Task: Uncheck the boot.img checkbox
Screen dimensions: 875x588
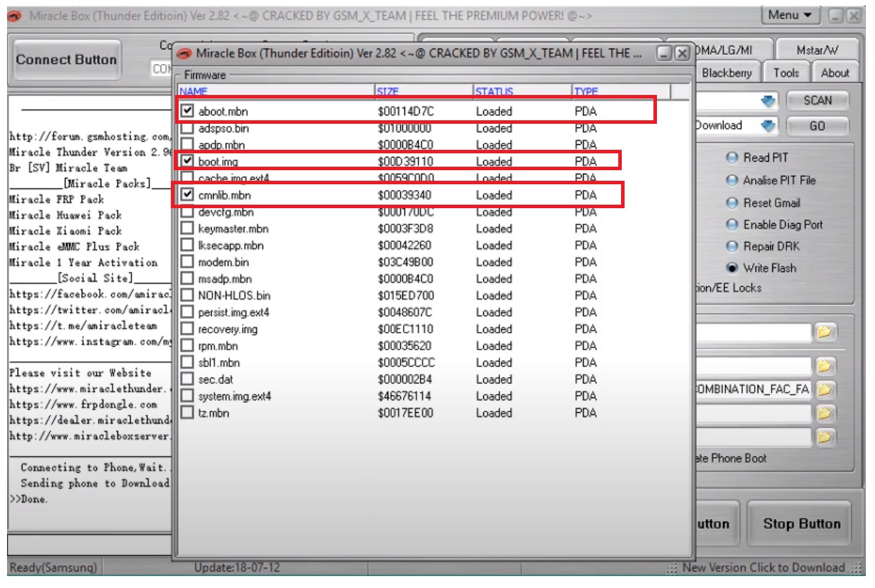Action: [187, 161]
